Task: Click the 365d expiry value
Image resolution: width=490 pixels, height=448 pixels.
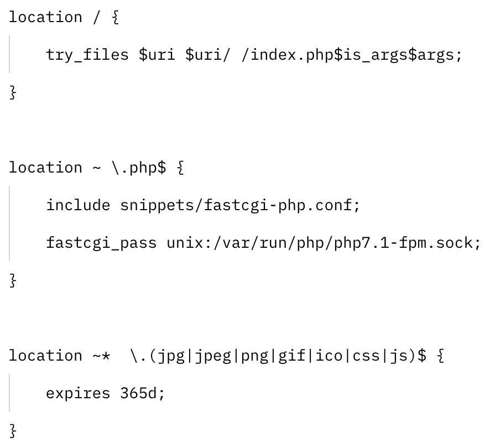Action: tap(142, 393)
